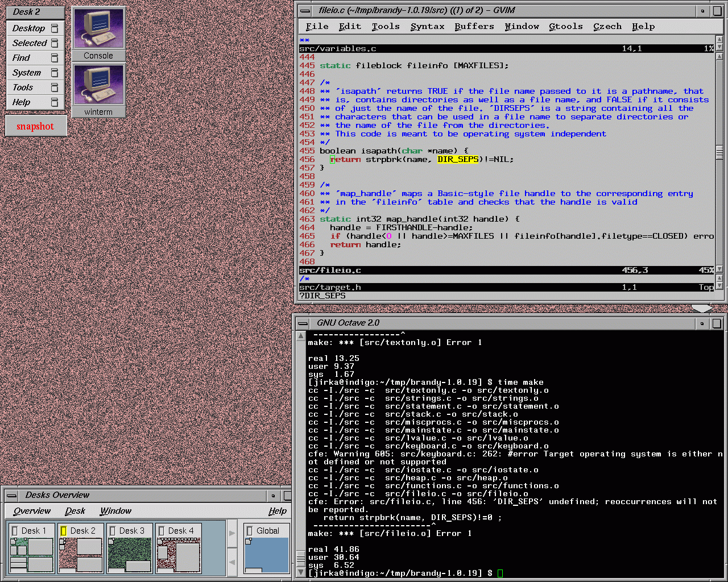Click the tear-off icon beside Find
The height and width of the screenshot is (582, 728).
tap(55, 58)
